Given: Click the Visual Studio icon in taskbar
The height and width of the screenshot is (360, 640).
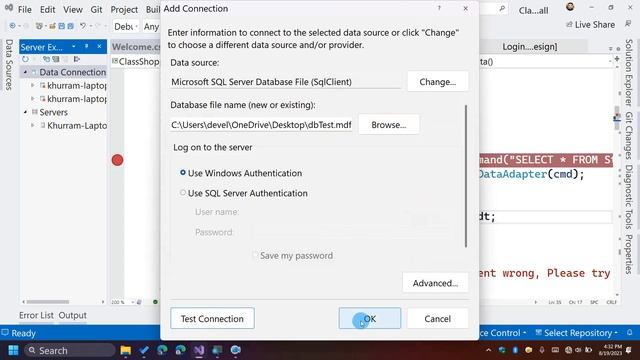Looking at the screenshot, I should point(199,350).
